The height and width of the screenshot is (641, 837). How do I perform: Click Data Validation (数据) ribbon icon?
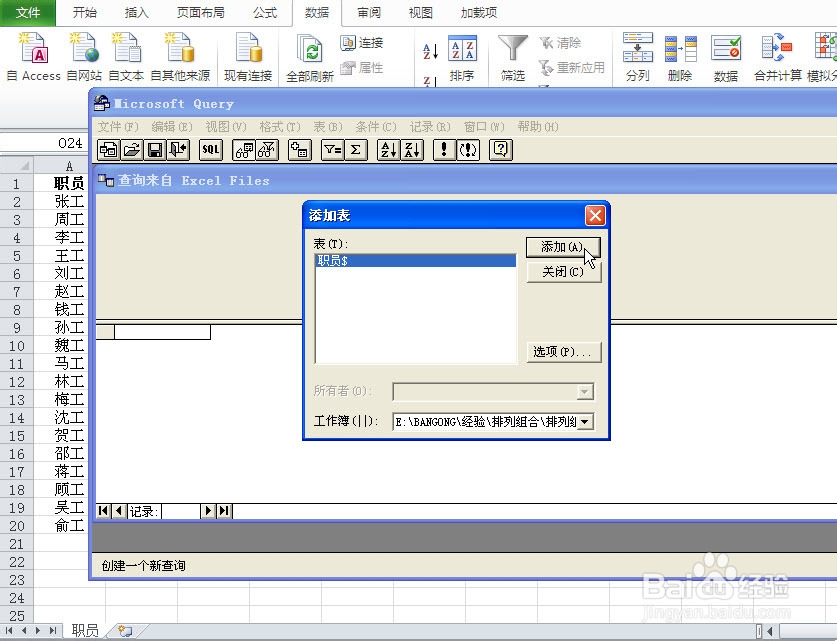(726, 57)
